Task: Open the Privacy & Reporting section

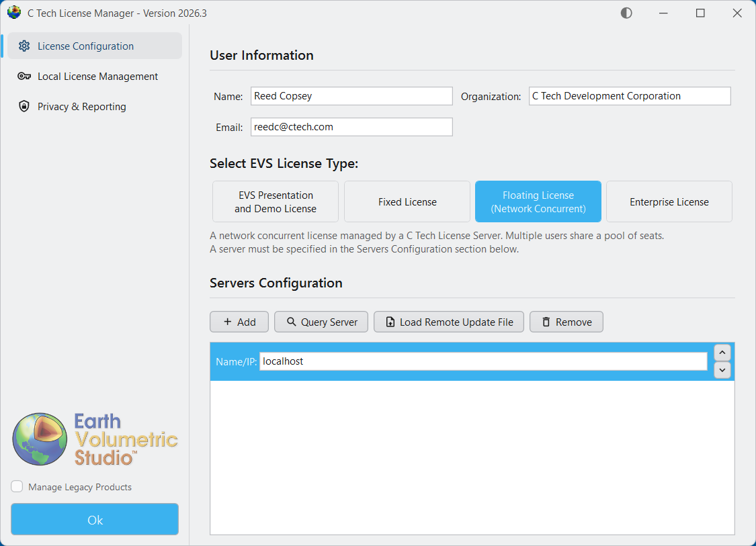Action: (82, 106)
